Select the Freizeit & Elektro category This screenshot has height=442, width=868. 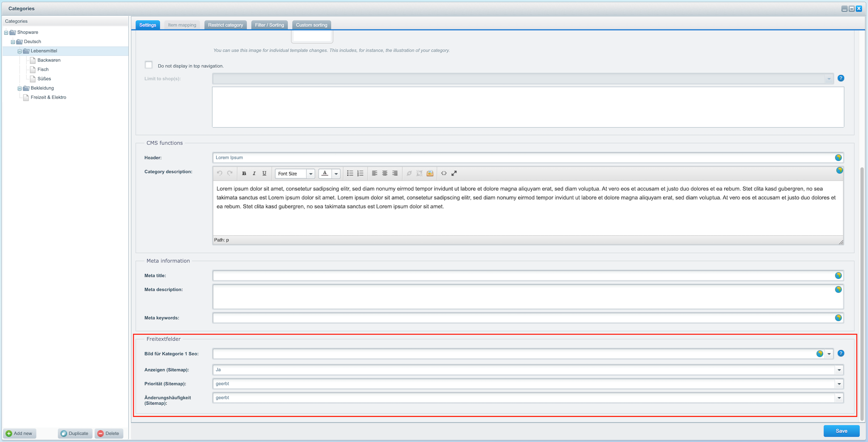tap(49, 97)
